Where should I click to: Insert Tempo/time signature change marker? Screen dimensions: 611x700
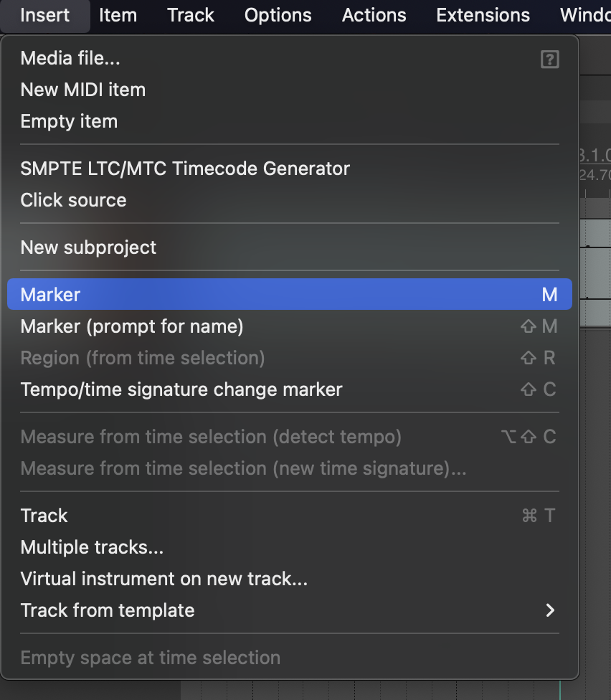point(290,389)
